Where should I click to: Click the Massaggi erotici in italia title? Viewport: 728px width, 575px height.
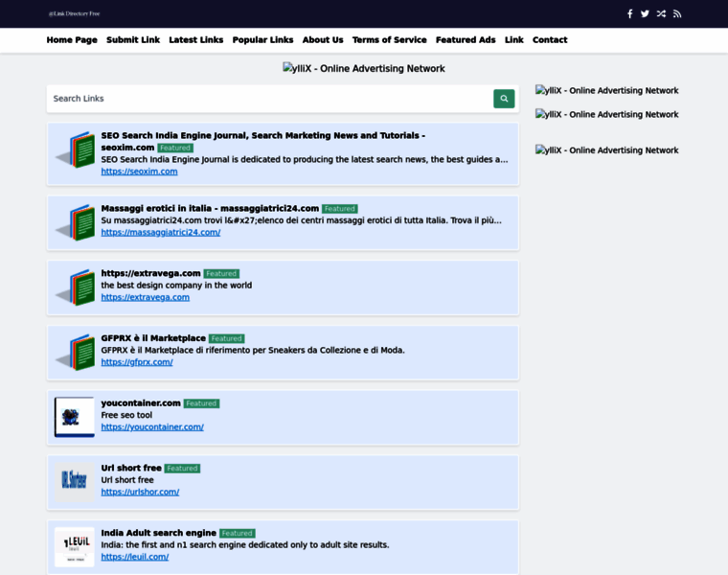(x=210, y=209)
